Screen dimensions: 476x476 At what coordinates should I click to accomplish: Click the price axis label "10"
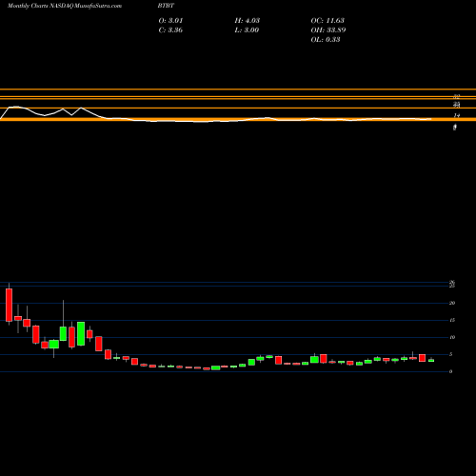click(x=452, y=337)
